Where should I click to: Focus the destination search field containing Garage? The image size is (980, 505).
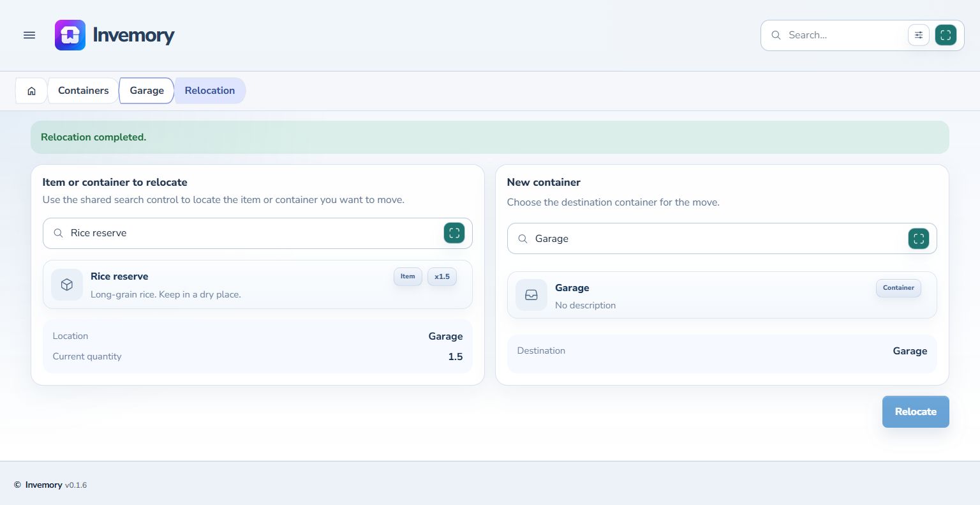(x=722, y=239)
